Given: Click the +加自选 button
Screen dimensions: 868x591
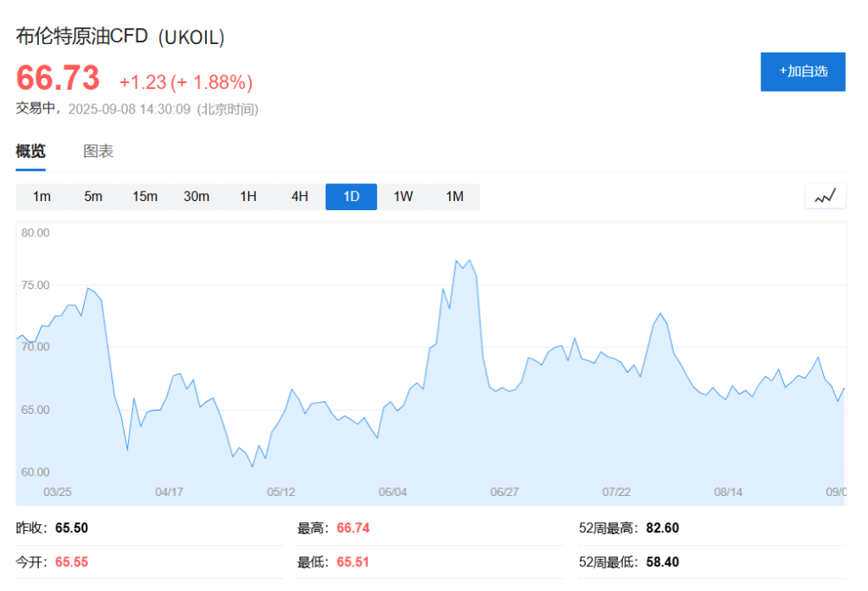Looking at the screenshot, I should 802,71.
